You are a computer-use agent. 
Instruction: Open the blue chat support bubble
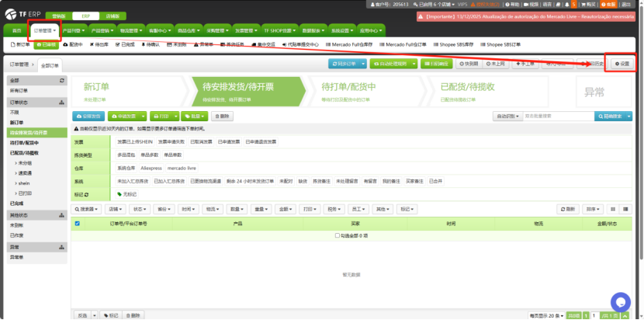click(620, 301)
